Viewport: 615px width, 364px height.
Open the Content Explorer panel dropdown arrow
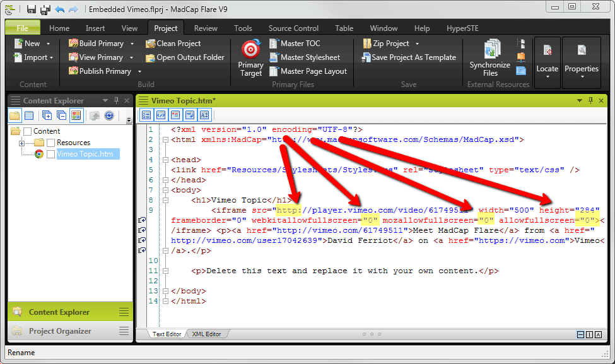[x=105, y=100]
